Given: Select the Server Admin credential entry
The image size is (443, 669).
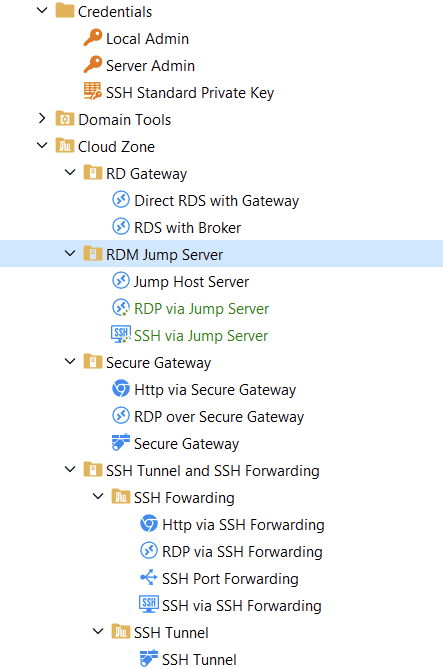Looking at the screenshot, I should [x=151, y=66].
